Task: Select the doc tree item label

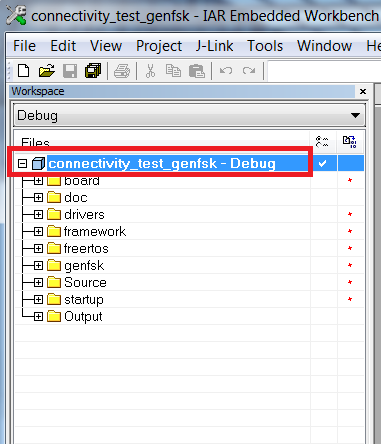Action: pyautogui.click(x=76, y=197)
